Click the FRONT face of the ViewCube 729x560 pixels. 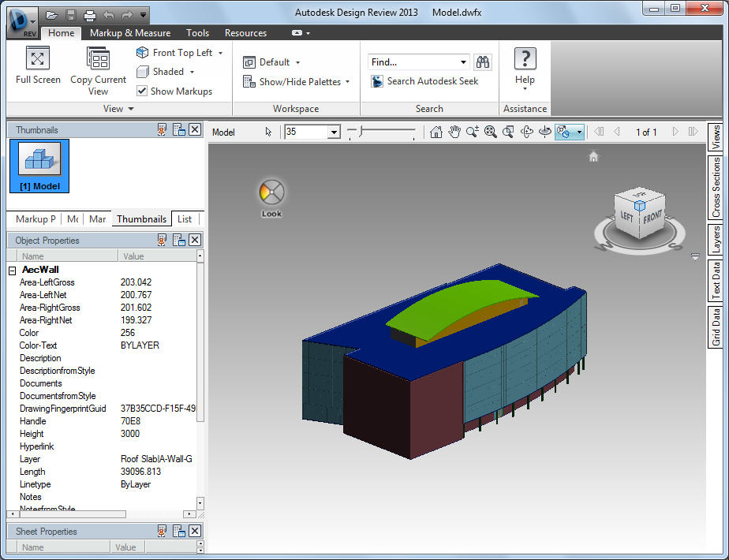tap(652, 216)
